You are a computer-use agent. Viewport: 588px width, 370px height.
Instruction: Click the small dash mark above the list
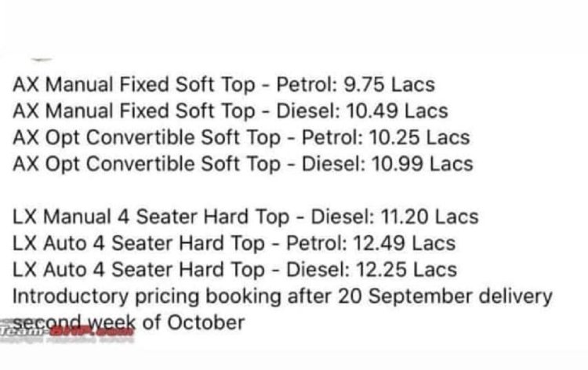click(42, 60)
